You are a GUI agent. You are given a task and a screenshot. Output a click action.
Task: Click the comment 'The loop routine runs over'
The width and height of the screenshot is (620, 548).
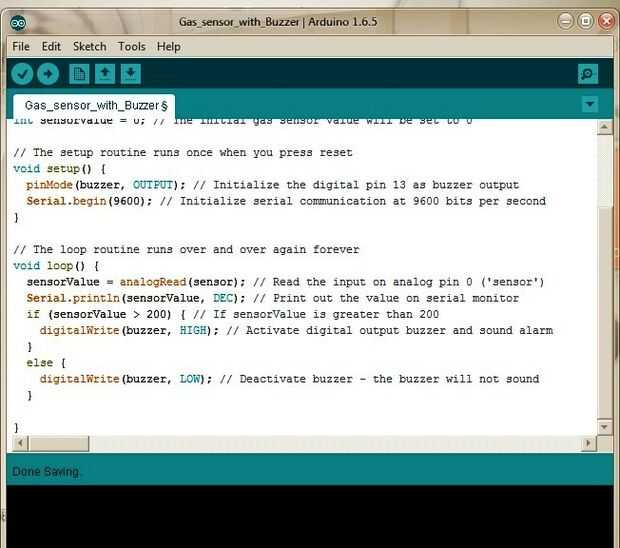(119, 249)
